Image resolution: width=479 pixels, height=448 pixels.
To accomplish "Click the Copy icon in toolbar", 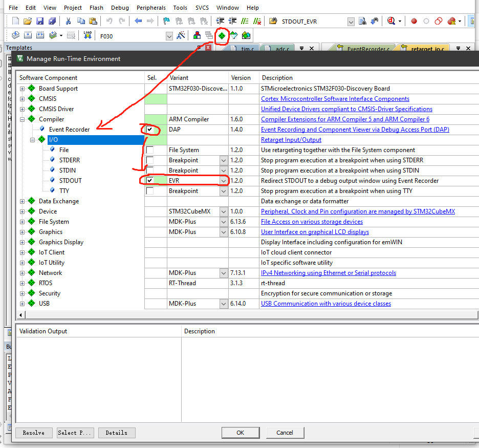I will coord(81,21).
